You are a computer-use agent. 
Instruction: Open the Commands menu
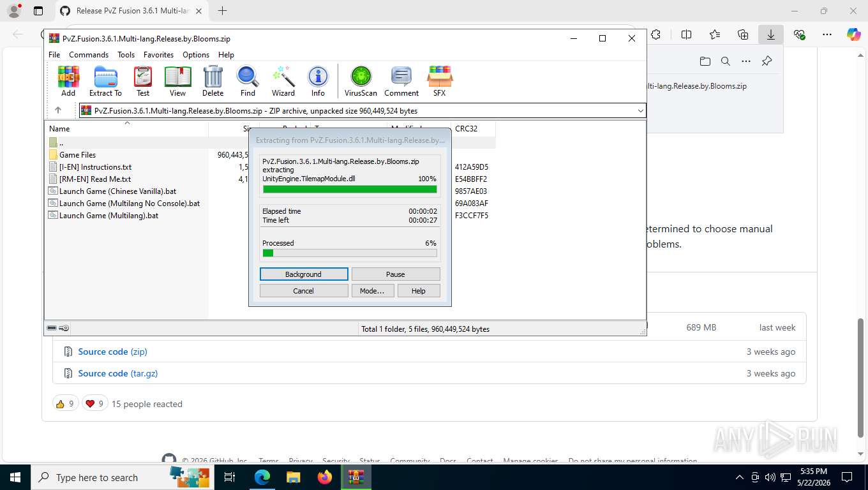89,55
